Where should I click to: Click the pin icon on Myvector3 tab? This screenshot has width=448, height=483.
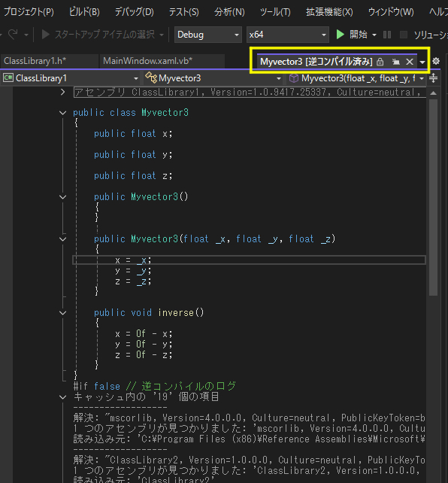[x=395, y=62]
